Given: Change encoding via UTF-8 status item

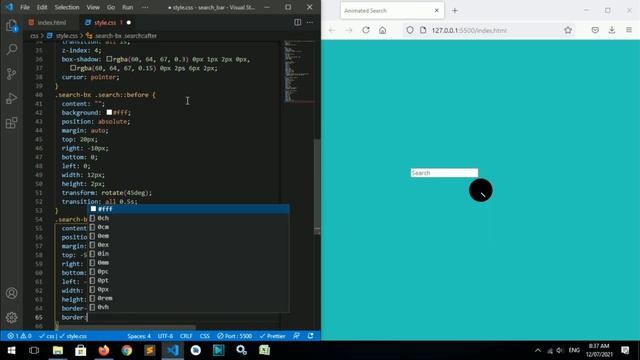Looking at the screenshot, I should 165,336.
